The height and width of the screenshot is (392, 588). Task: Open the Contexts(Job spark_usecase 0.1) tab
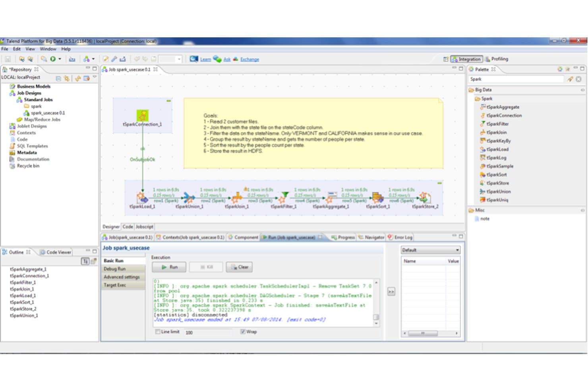pyautogui.click(x=190, y=237)
